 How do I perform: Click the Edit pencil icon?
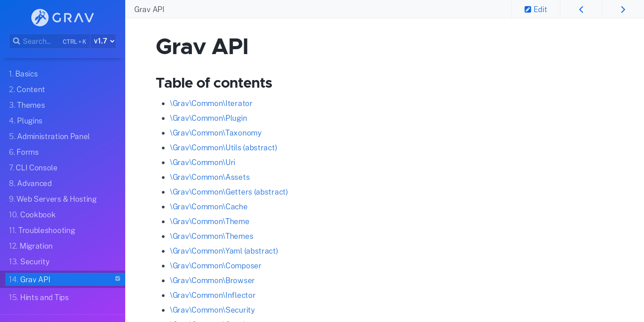pos(528,9)
